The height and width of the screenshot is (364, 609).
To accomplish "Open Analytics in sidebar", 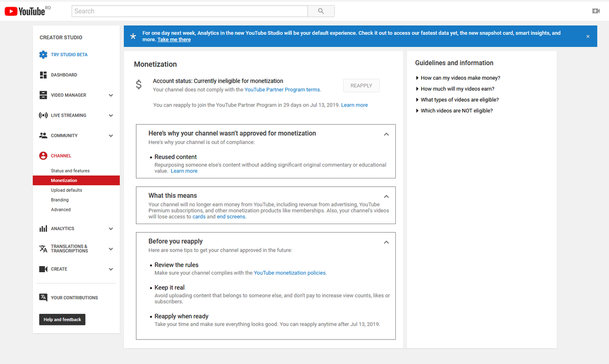I will pos(62,229).
